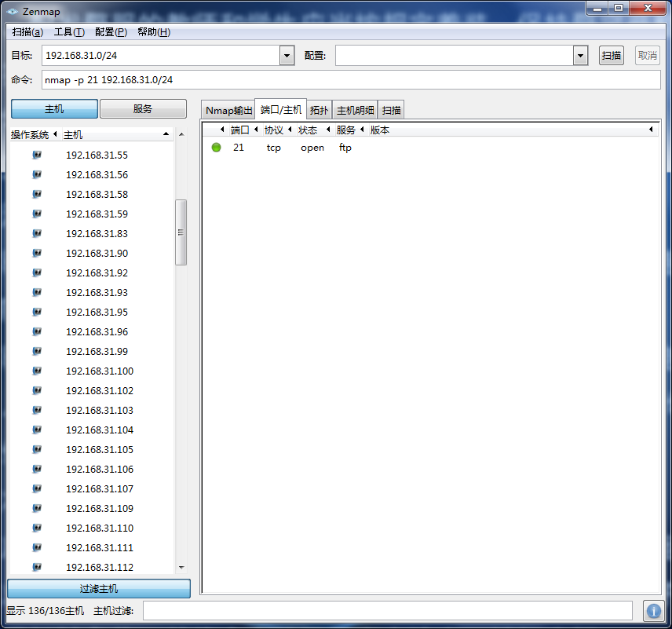Select the 端口/主机 tab
Screen dimensions: 672x629
[x=281, y=109]
